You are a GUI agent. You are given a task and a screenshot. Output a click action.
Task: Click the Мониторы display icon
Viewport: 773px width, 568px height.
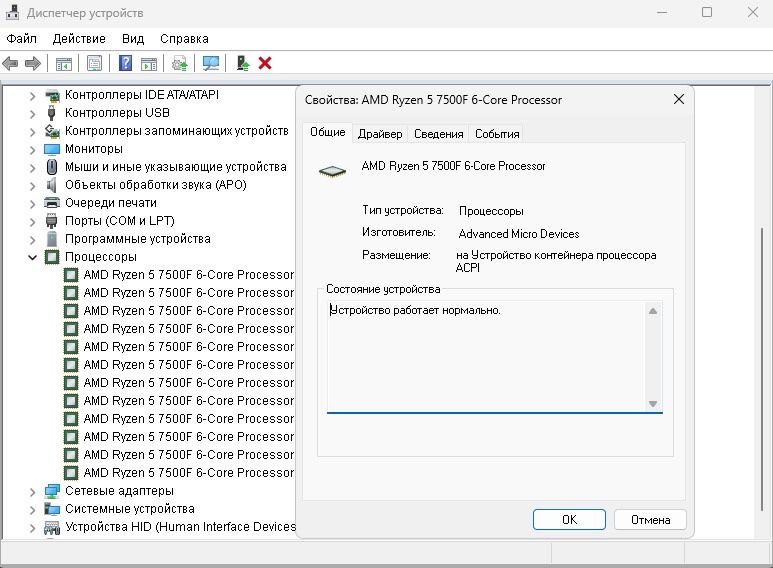52,149
